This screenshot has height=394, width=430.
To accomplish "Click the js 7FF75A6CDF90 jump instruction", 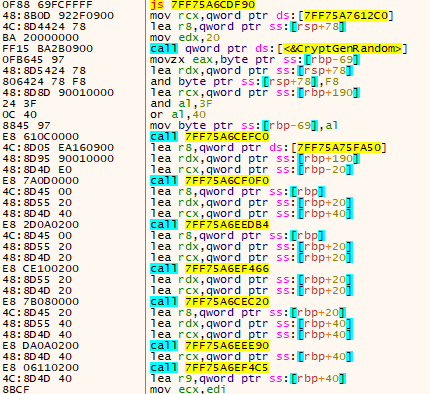I will 202,5.
